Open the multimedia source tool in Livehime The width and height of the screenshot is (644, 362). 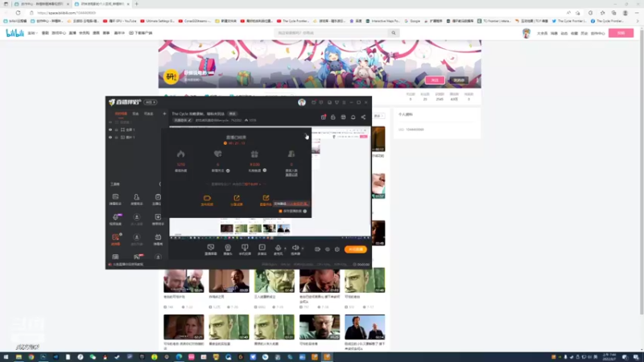pyautogui.click(x=262, y=249)
